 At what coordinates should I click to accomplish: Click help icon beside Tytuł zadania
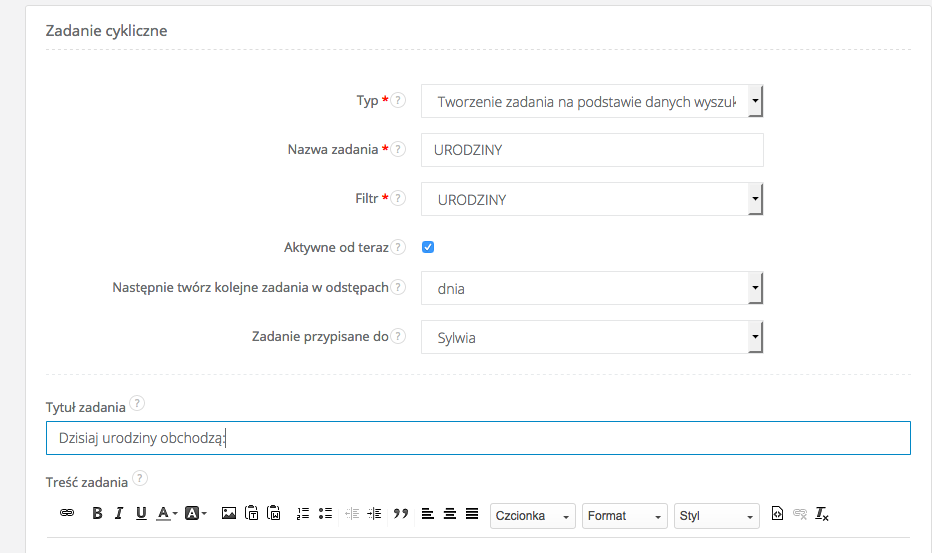coord(137,403)
